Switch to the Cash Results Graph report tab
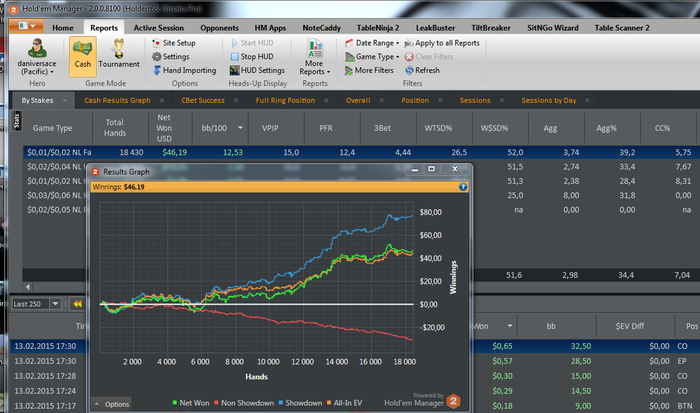The height and width of the screenshot is (413, 700). coord(117,100)
